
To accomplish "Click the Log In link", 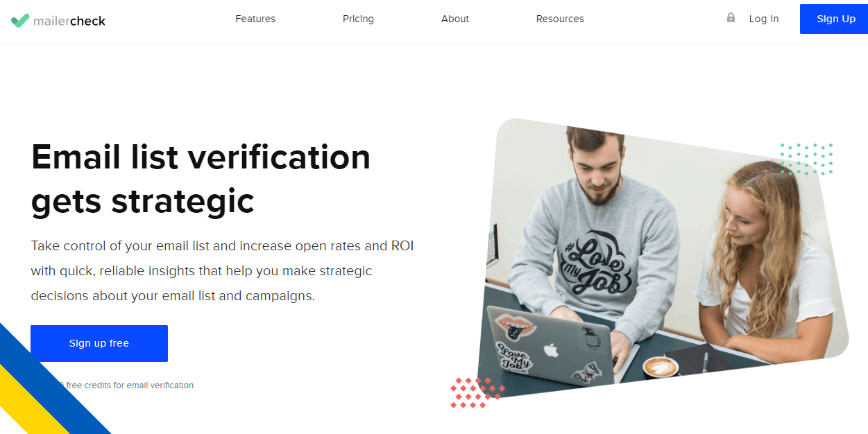I will (764, 19).
